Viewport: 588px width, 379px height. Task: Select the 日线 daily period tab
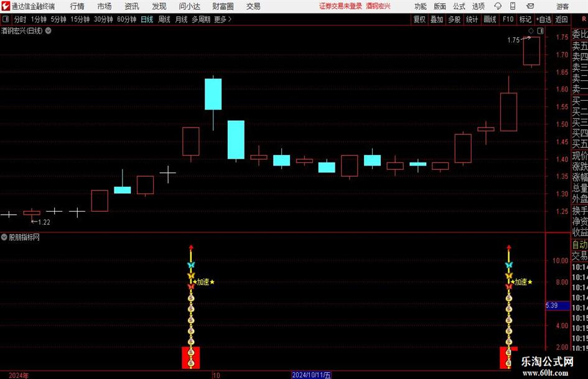pos(147,19)
